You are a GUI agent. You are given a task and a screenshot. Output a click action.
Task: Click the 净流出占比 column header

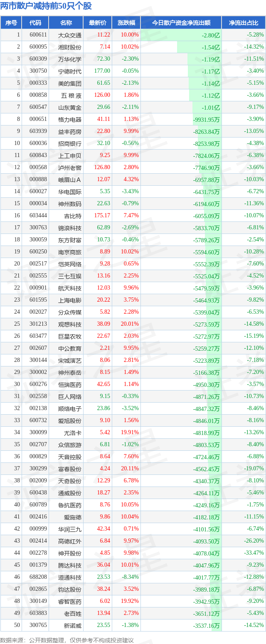[x=244, y=23]
